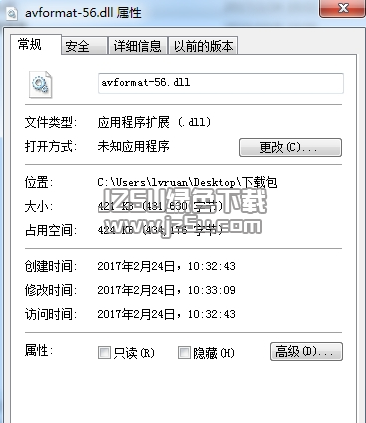Select the 以前的版本 tab

point(203,46)
